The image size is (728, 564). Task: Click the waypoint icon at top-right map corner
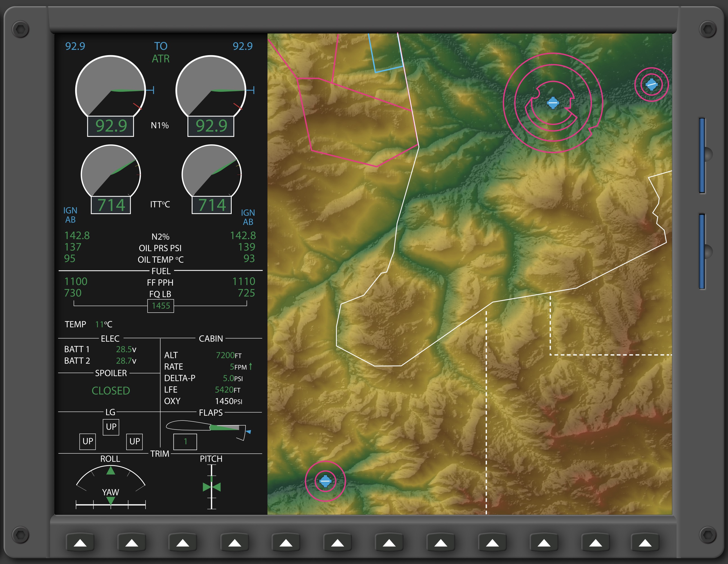point(651,84)
